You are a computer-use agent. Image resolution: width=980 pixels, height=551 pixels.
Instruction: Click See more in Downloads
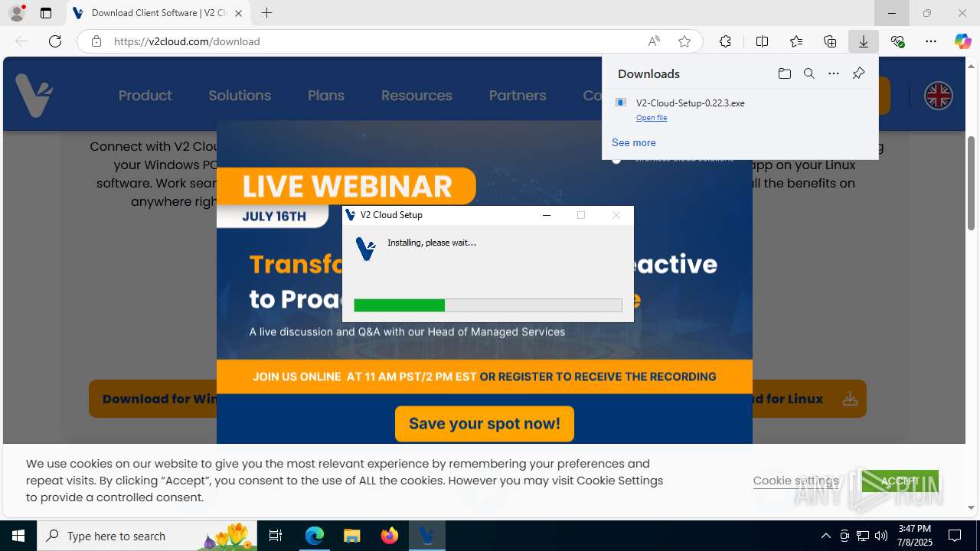point(633,142)
